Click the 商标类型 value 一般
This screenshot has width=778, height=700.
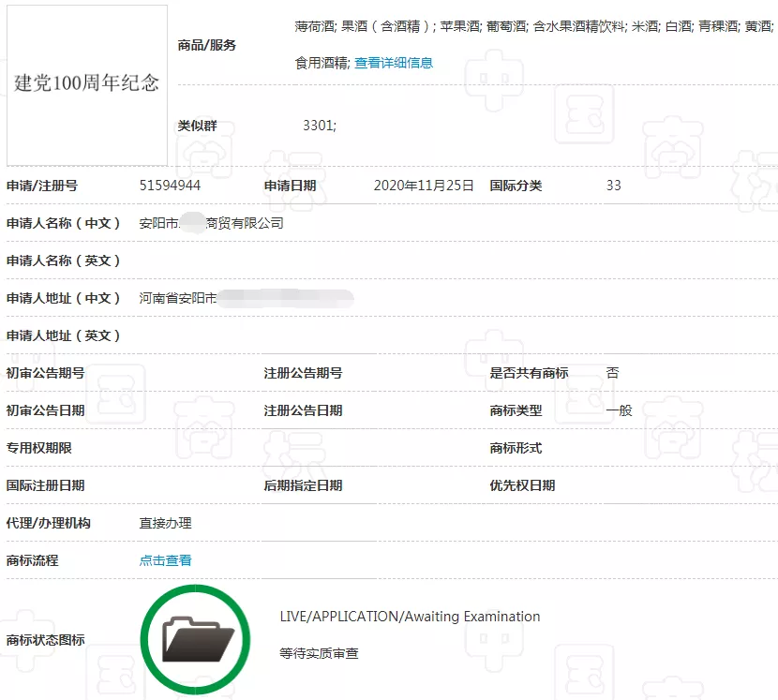point(619,410)
